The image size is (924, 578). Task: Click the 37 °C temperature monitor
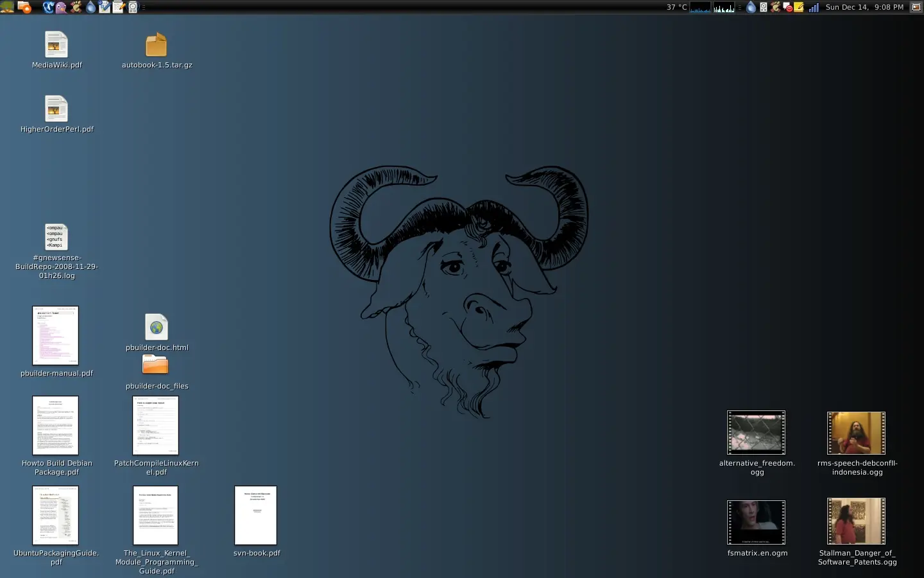[x=676, y=7]
